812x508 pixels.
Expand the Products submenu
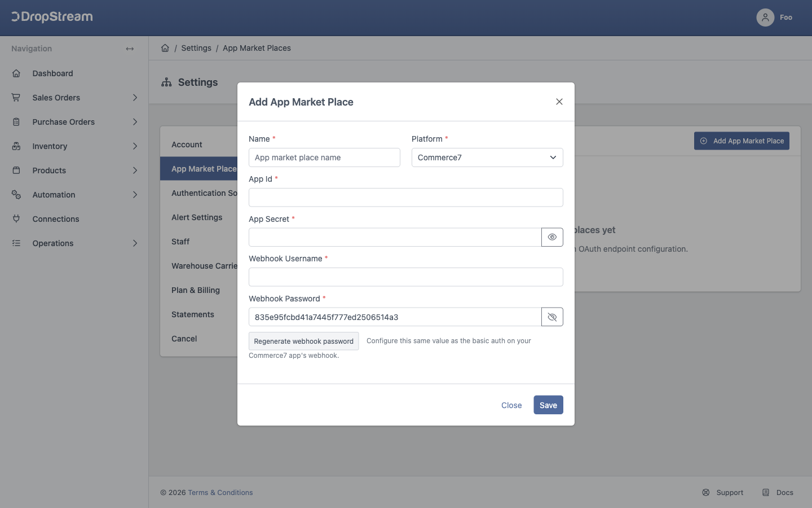click(x=135, y=170)
